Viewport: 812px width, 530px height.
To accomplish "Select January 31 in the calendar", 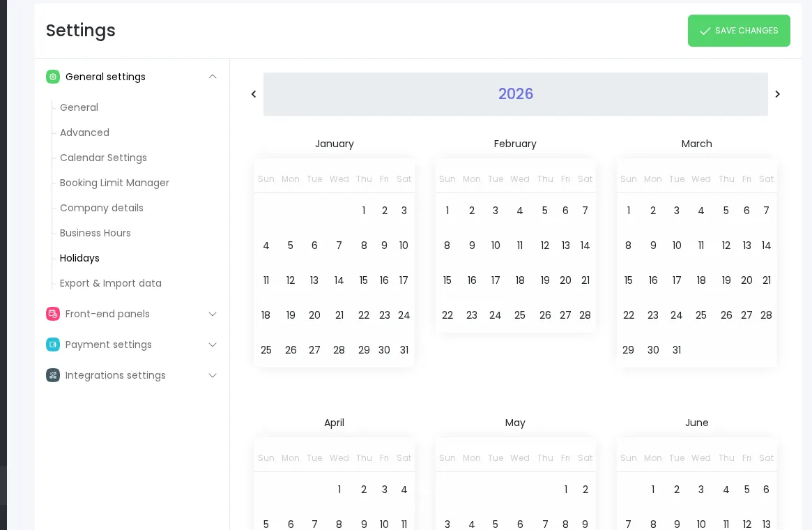I will 404,349.
